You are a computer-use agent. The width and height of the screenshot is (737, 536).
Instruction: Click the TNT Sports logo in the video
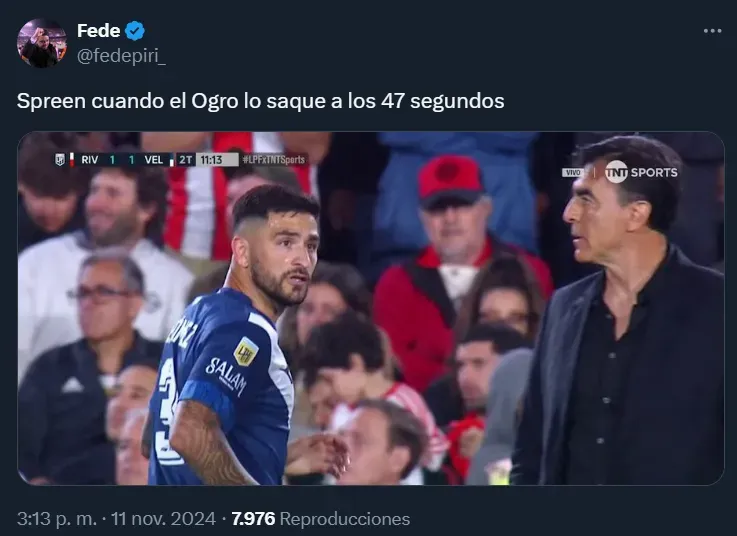click(x=641, y=172)
